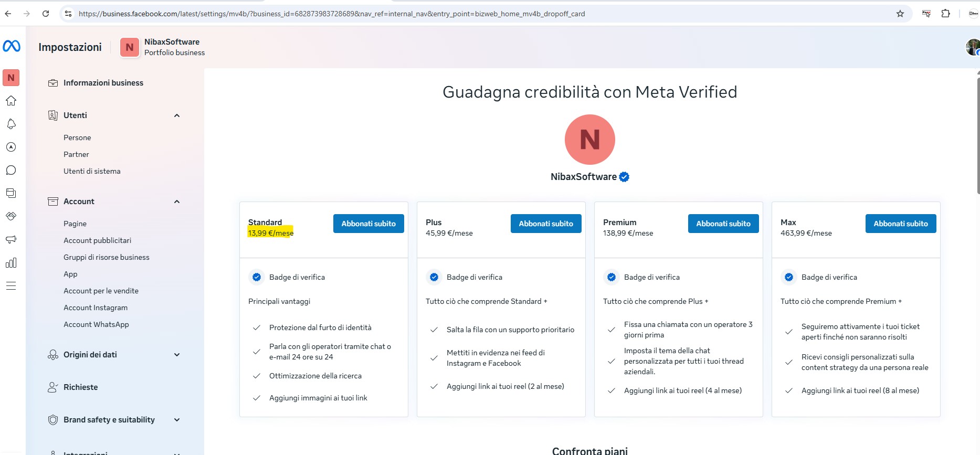Click Abbonati subito for the Max plan
This screenshot has width=980, height=455.
click(901, 224)
